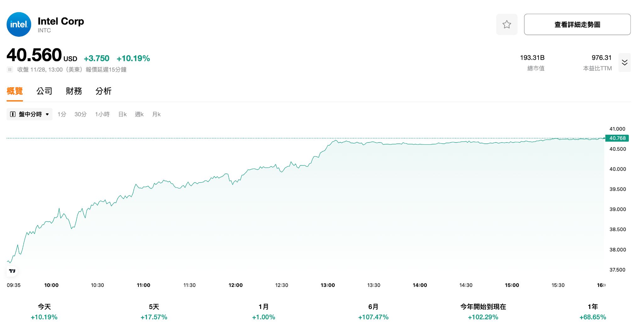Click the TradingView logo on chart
The width and height of the screenshot is (644, 330).
coord(12,271)
